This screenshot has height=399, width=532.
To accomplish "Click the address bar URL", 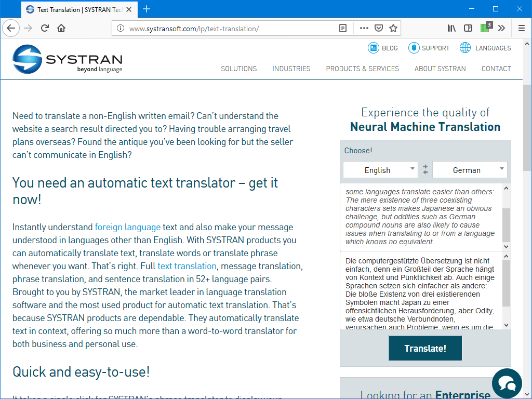I will [x=194, y=29].
